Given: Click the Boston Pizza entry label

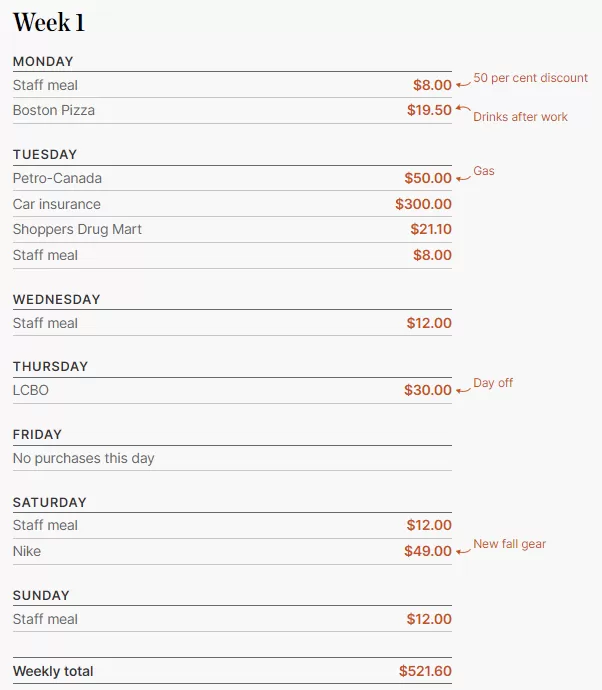Looking at the screenshot, I should click(x=54, y=110).
